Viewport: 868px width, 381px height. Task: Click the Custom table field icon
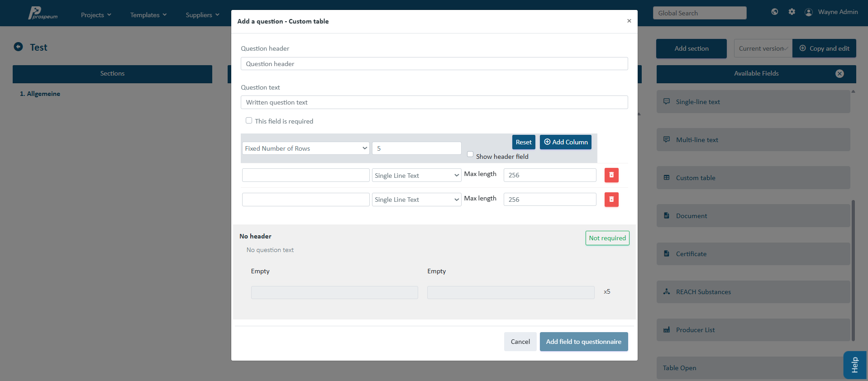pyautogui.click(x=667, y=177)
